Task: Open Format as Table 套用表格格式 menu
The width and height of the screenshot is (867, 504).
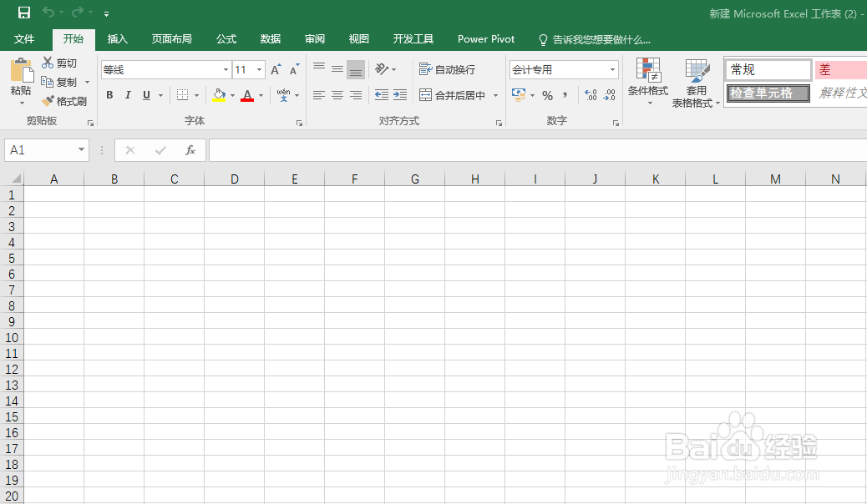Action: (x=696, y=82)
